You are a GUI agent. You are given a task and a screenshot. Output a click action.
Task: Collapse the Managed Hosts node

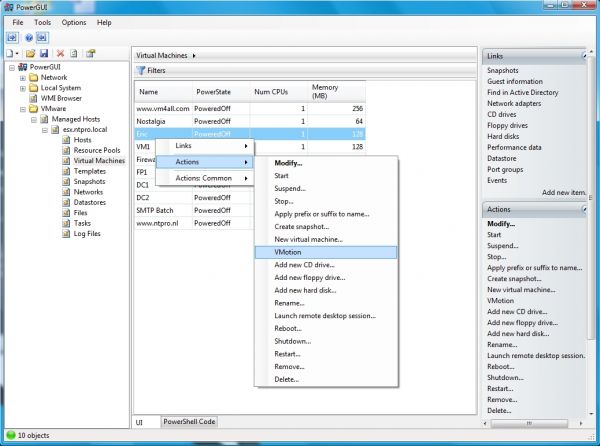pos(34,120)
